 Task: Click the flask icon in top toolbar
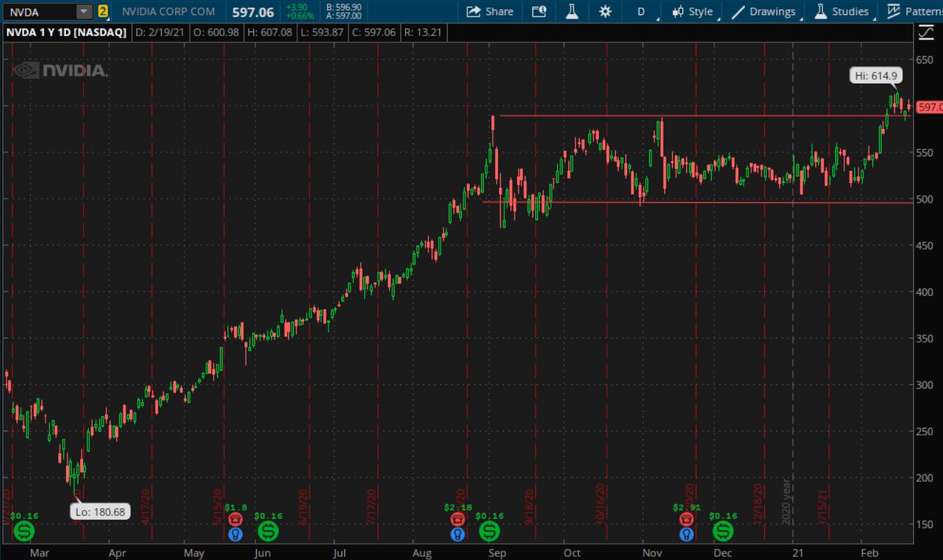point(572,12)
